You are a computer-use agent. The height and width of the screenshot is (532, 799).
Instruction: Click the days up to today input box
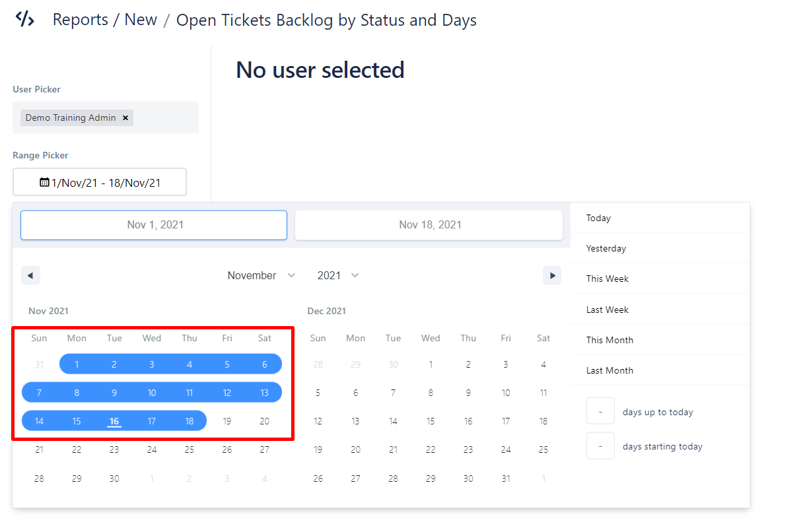(x=600, y=411)
